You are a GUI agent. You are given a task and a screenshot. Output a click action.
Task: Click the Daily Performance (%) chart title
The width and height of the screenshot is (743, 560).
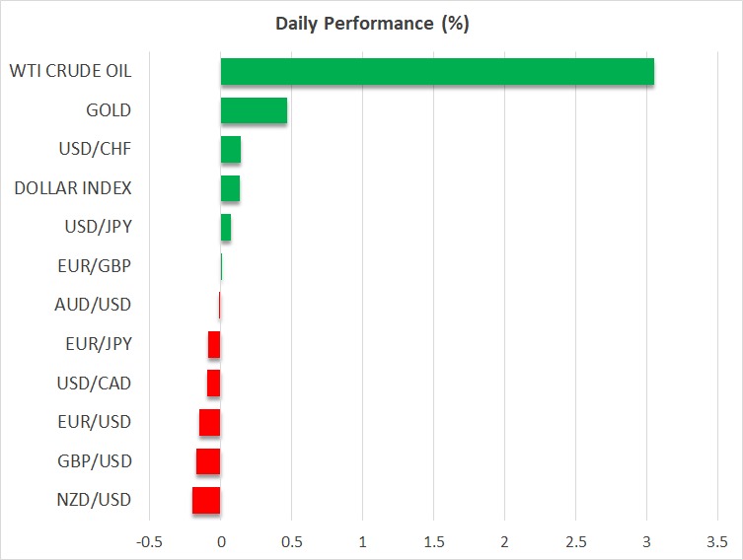(x=371, y=24)
